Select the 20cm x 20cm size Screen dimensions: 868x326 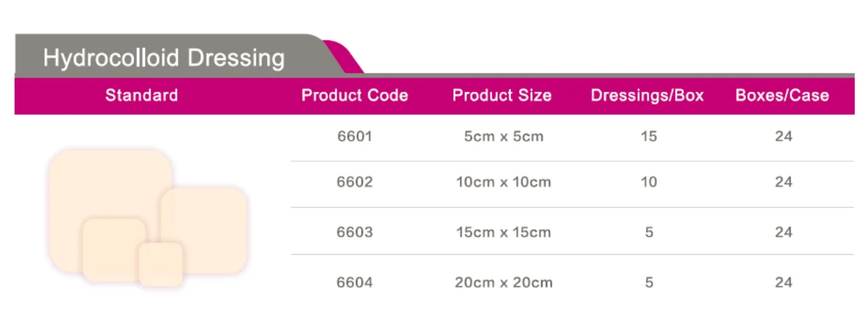503,282
